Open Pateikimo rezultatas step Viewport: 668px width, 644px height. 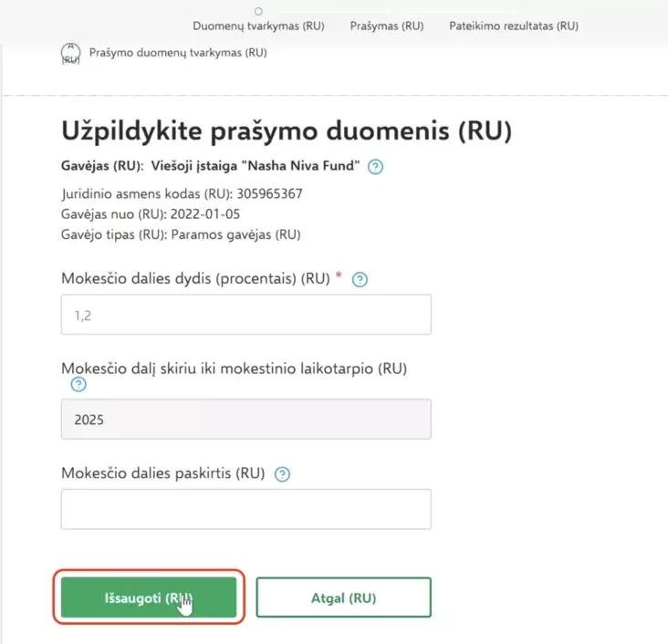coord(514,26)
